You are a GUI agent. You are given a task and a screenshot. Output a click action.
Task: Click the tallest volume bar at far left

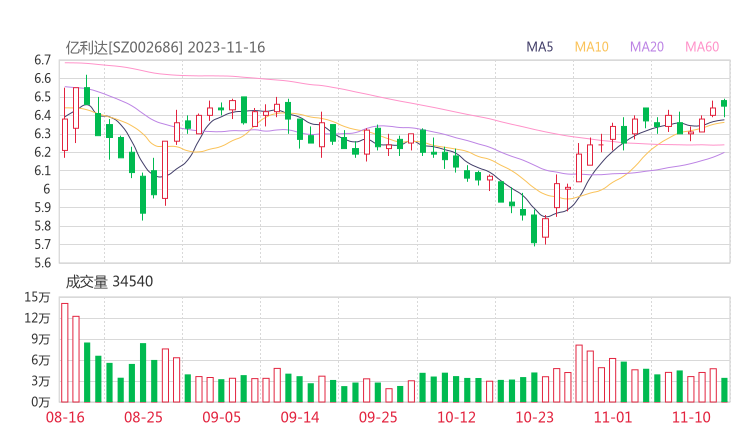click(65, 352)
